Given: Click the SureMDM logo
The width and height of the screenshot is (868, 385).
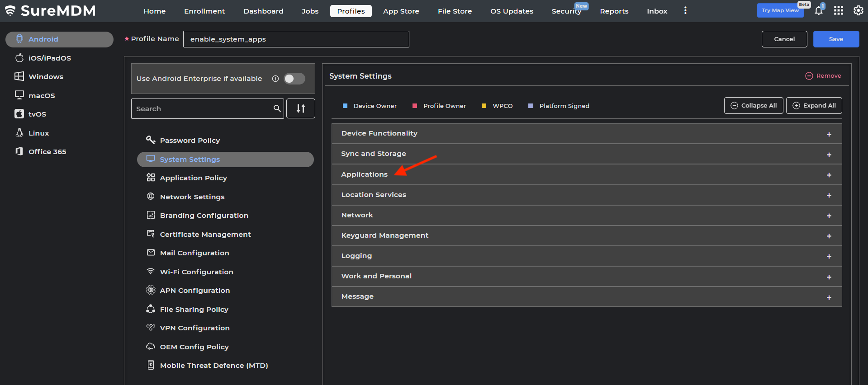Looking at the screenshot, I should [51, 11].
